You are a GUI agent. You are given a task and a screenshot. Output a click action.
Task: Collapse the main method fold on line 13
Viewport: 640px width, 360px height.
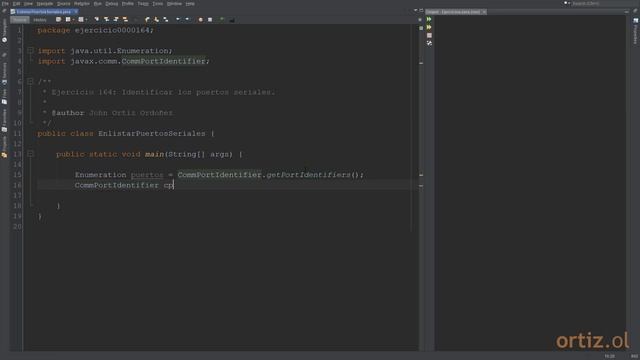coord(30,154)
